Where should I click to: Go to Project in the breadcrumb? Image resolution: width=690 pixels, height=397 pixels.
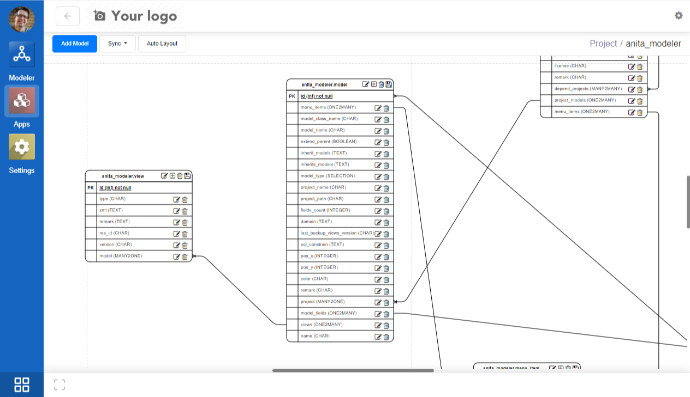(x=603, y=44)
